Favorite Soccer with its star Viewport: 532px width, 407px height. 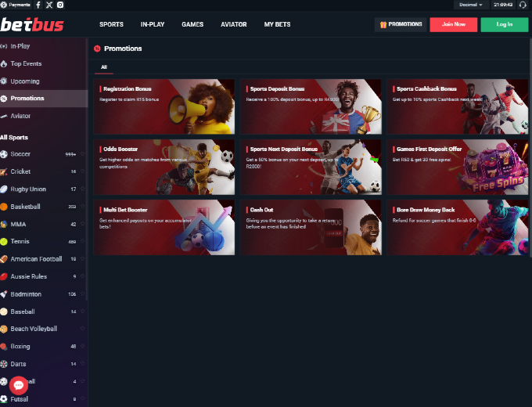(82, 154)
